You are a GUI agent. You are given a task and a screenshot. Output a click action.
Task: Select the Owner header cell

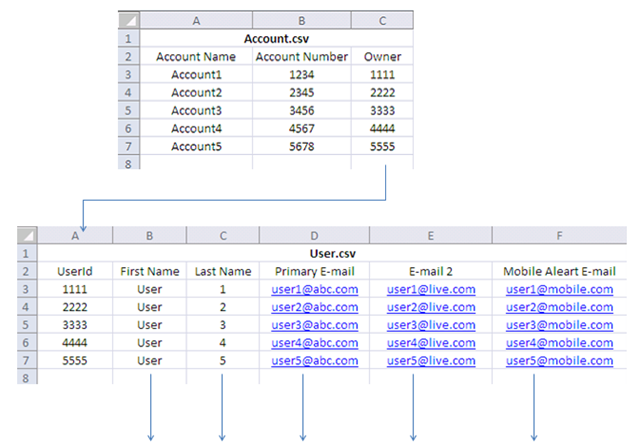pos(382,57)
